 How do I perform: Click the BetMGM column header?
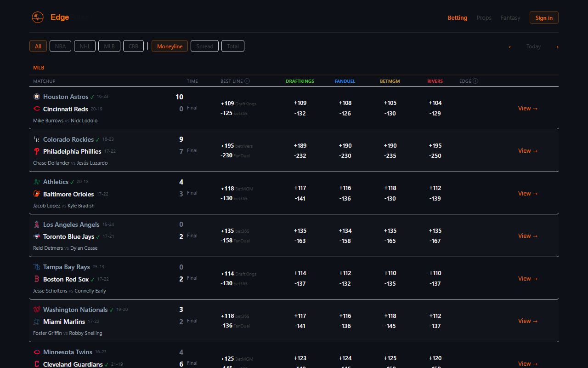(390, 81)
